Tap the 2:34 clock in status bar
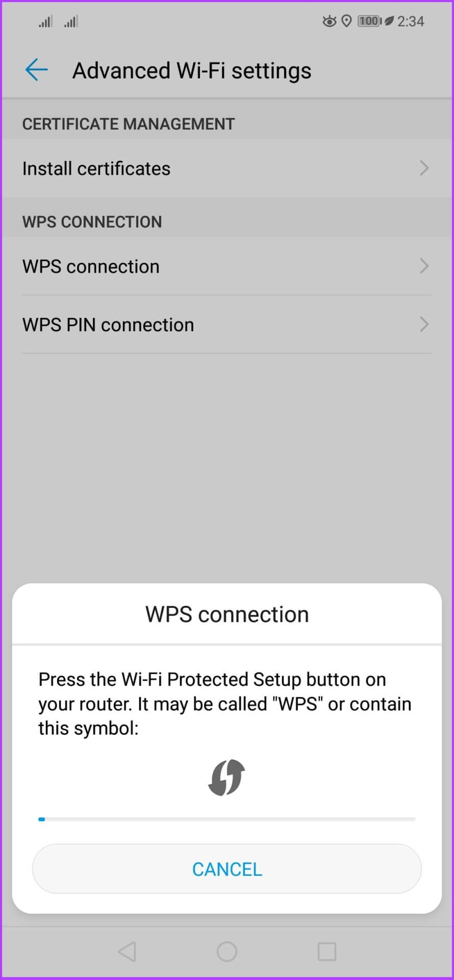This screenshot has height=980, width=454. 411,21
